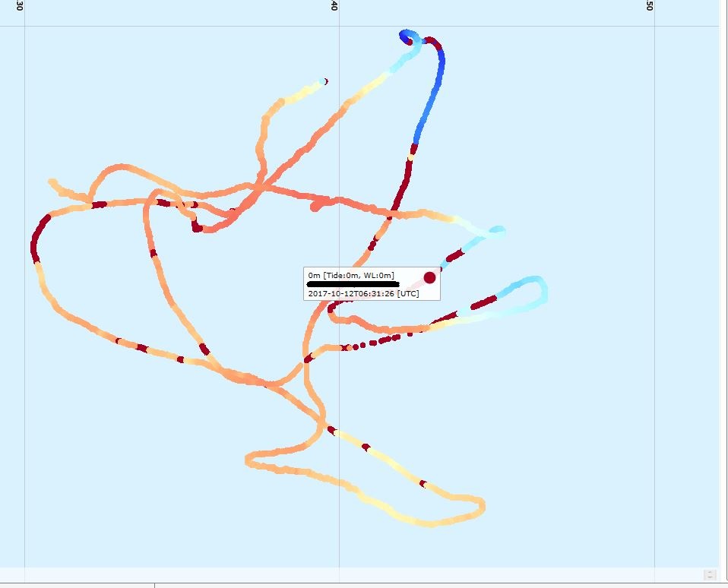Click the longitude axis label 30

(20, 6)
